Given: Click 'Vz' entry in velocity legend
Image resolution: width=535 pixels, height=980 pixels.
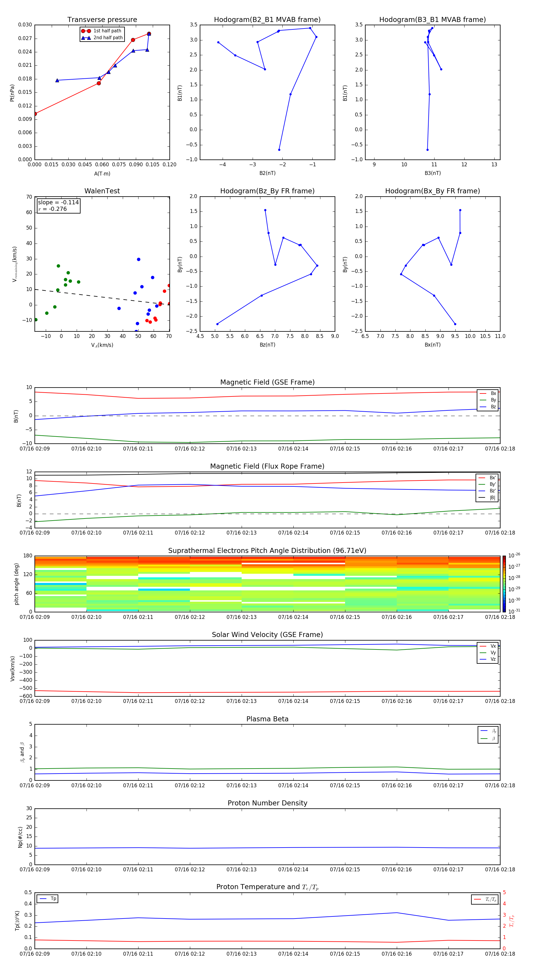Looking at the screenshot, I should (x=488, y=659).
